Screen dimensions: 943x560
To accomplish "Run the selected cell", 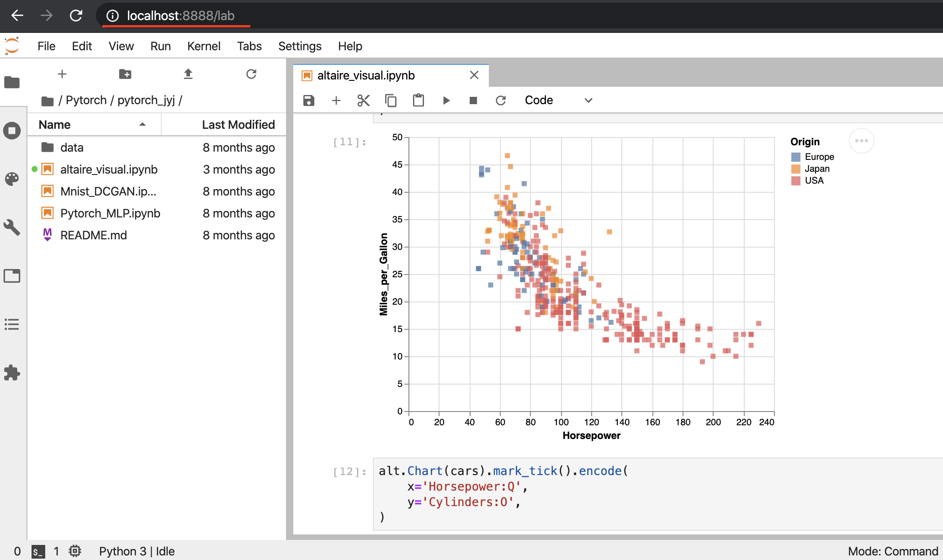I will pos(446,100).
